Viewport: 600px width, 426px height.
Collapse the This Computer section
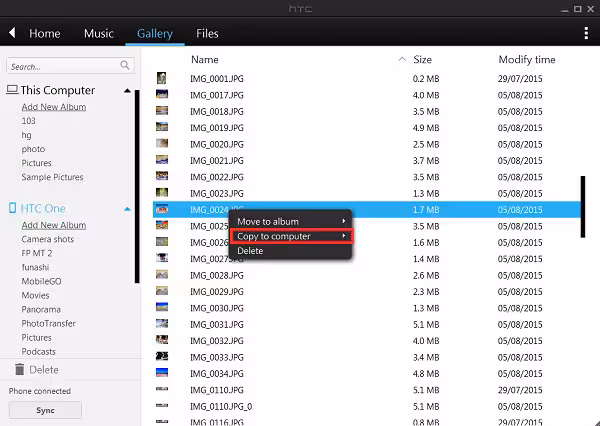pyautogui.click(x=127, y=91)
